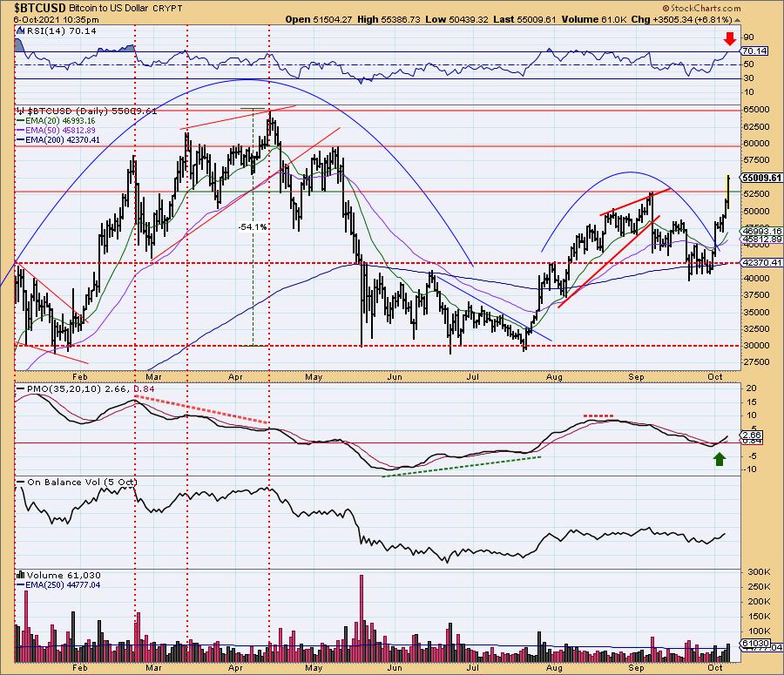Click the 'Oct' label on the bottom volume axis

[x=715, y=667]
